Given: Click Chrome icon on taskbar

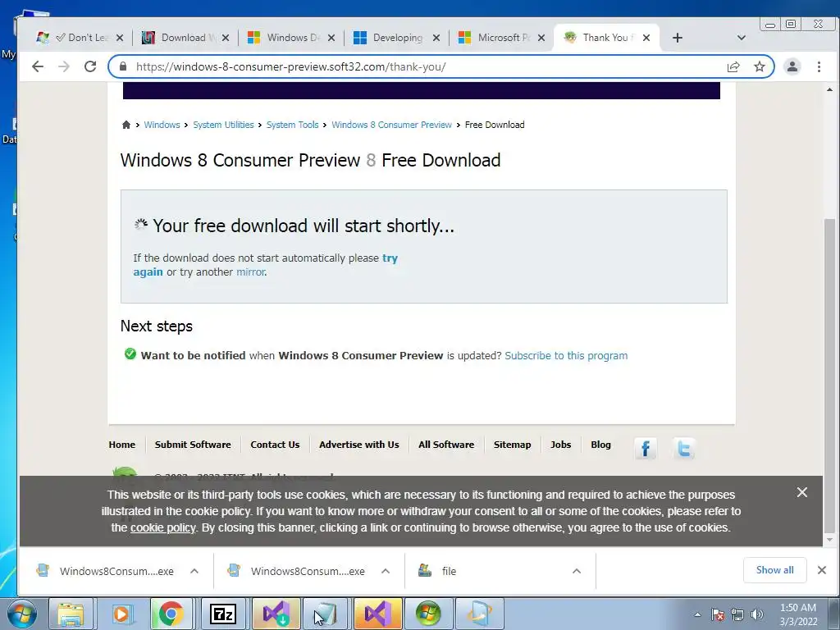Looking at the screenshot, I should (171, 614).
